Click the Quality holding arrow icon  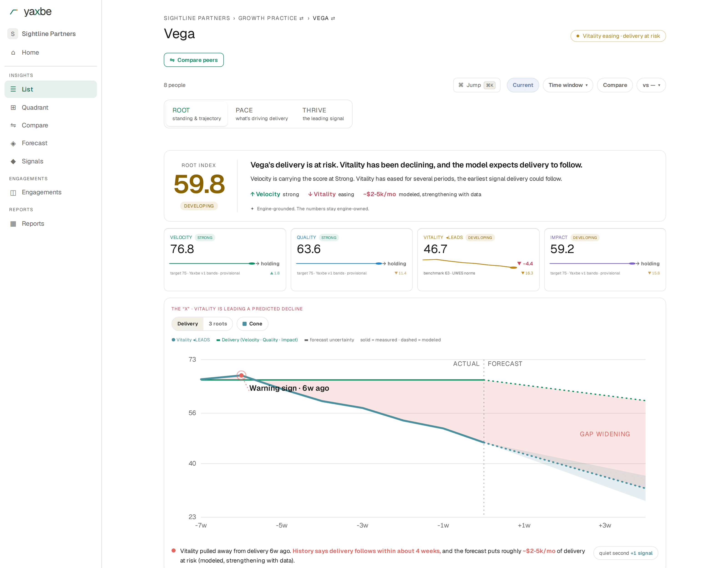[384, 264]
